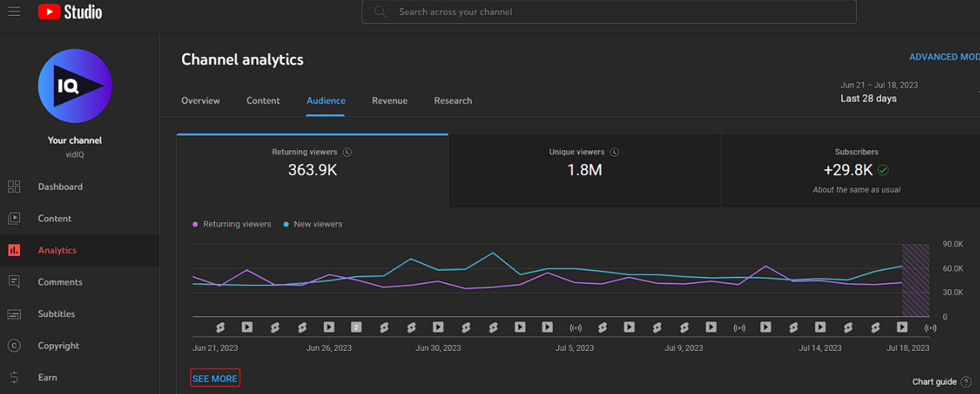The height and width of the screenshot is (394, 980).
Task: Click the clock icon beside Returning viewers
Action: pyautogui.click(x=347, y=152)
